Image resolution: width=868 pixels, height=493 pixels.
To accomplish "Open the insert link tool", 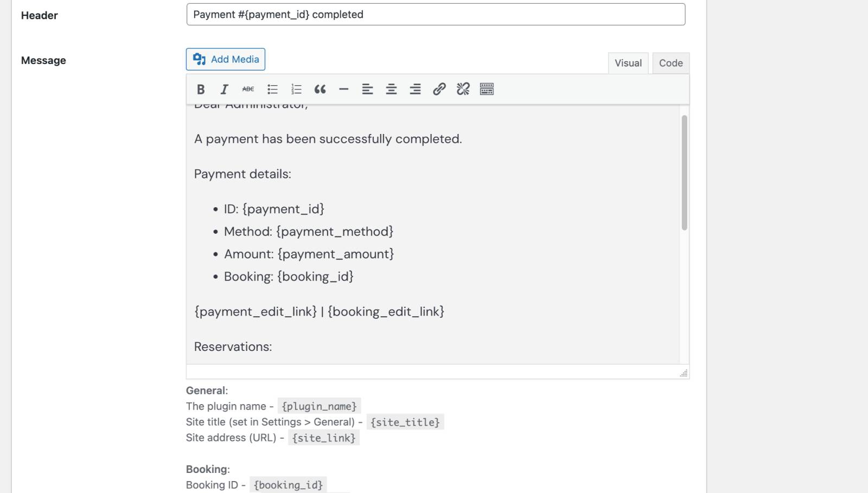I will click(439, 89).
